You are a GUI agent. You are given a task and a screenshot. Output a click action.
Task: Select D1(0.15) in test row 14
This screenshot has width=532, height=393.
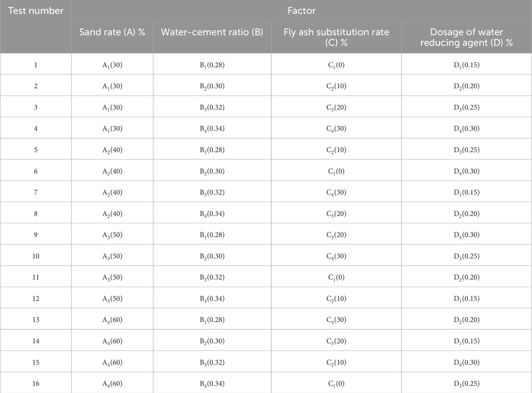pyautogui.click(x=466, y=341)
